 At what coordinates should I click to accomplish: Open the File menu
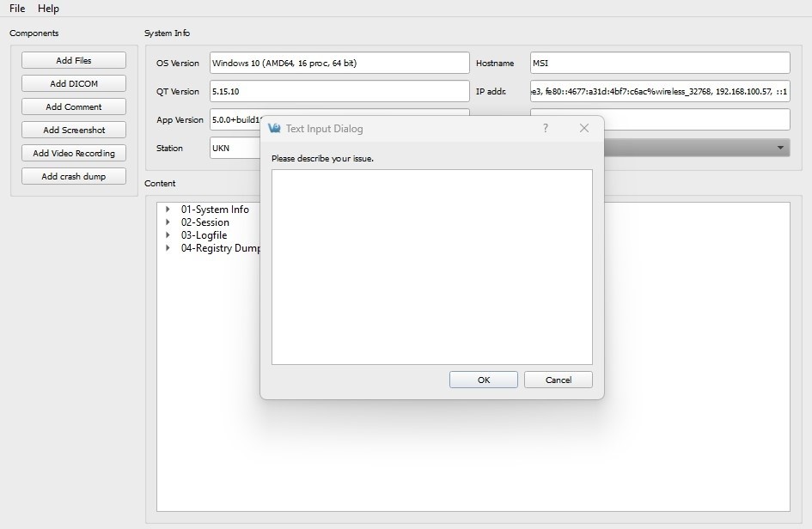[15, 9]
